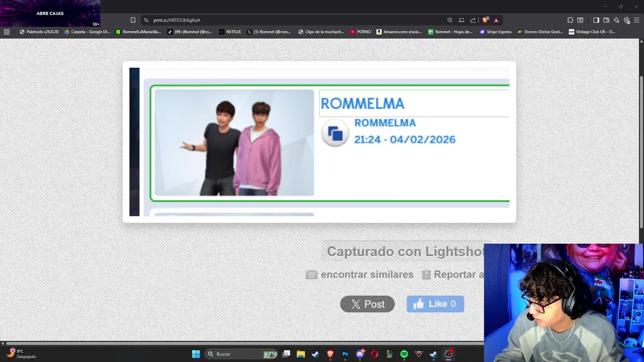Click the address bar URL prnt.sc
Screen dimensions: 644x362
(x=177, y=20)
